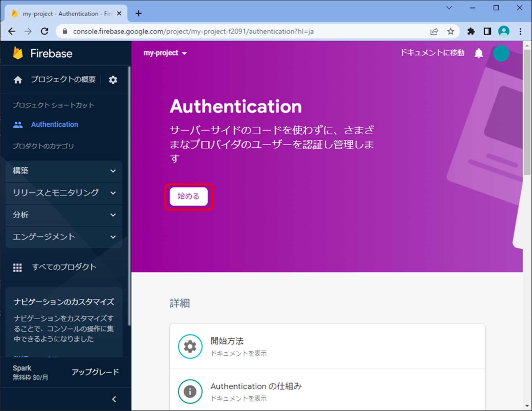
Task: Click the Authentication people icon in sidebar
Action: pyautogui.click(x=18, y=125)
